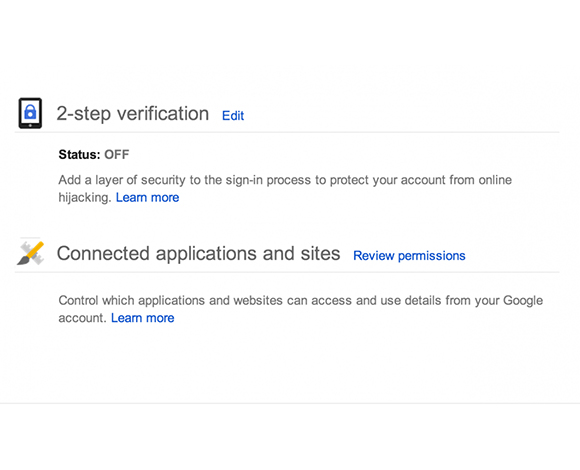Click the 'Control which applications and websites' description
The height and width of the screenshot is (470, 580).
(300, 309)
